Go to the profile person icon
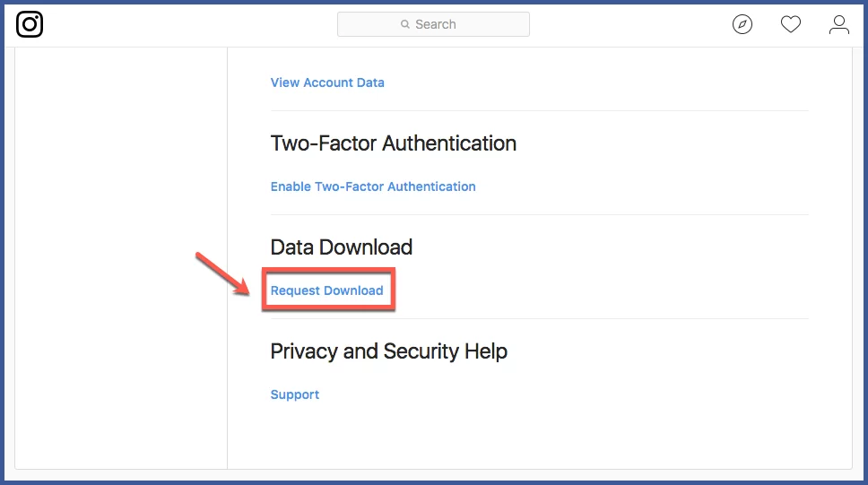This screenshot has width=868, height=485. 839,24
